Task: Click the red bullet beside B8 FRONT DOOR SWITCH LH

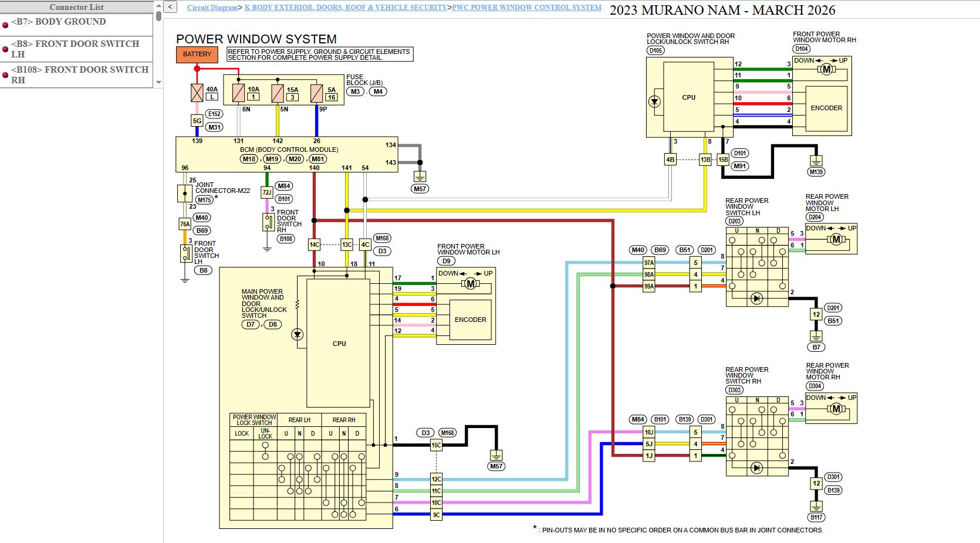Action: pyautogui.click(x=5, y=50)
